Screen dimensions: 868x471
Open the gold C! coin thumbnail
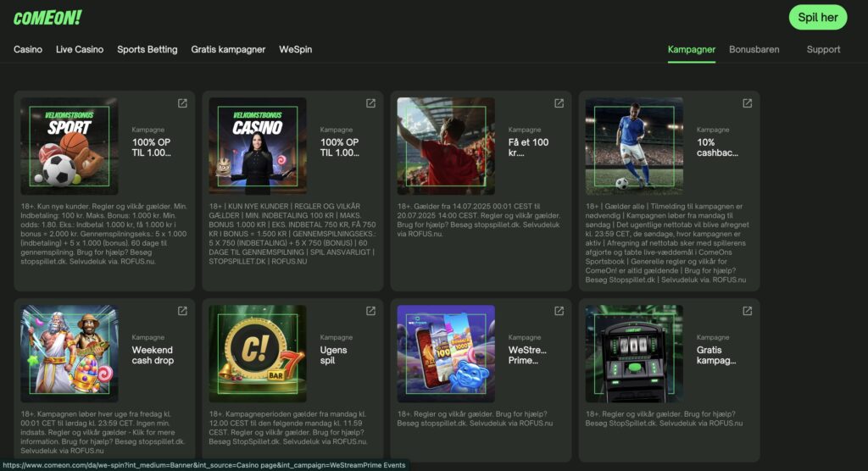(258, 353)
